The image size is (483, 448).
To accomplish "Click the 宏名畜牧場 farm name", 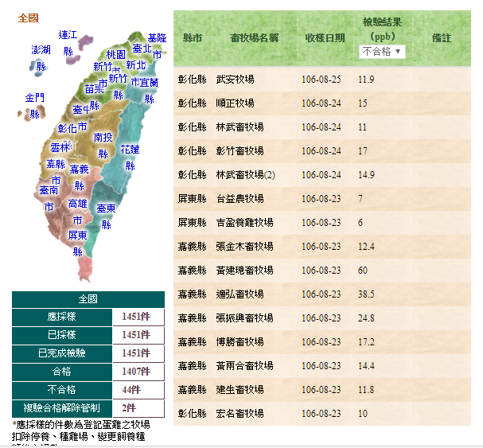I will [240, 414].
